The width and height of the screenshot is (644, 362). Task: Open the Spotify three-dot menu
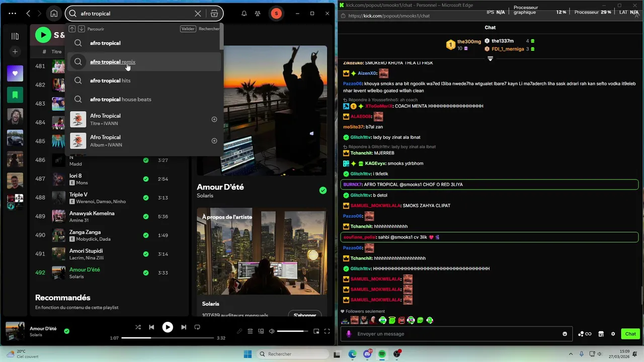coord(13,14)
